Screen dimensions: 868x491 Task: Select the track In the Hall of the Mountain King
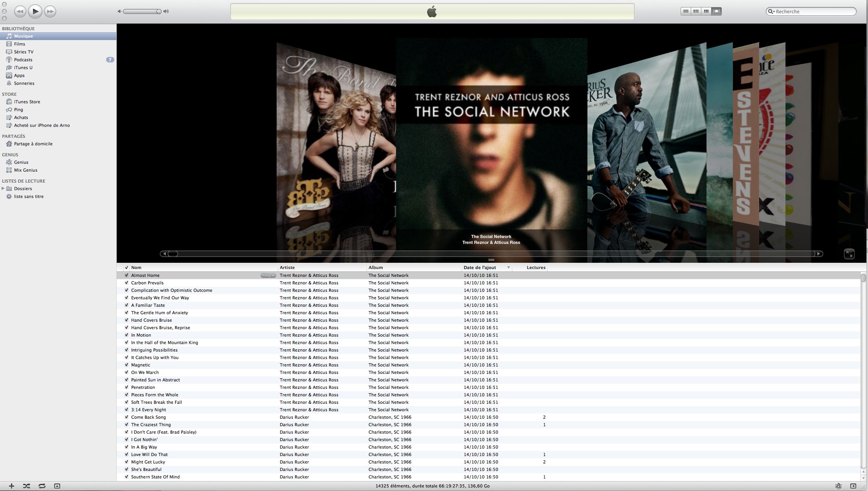(x=488, y=343)
